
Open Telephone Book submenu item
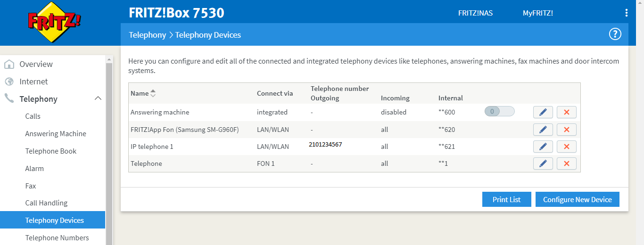pyautogui.click(x=51, y=151)
